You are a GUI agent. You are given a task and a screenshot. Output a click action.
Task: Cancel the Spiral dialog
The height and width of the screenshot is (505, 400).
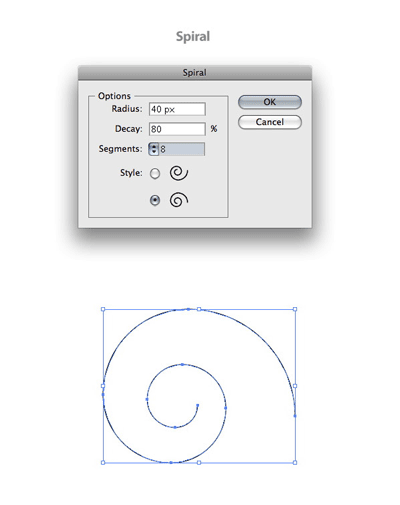[x=270, y=122]
